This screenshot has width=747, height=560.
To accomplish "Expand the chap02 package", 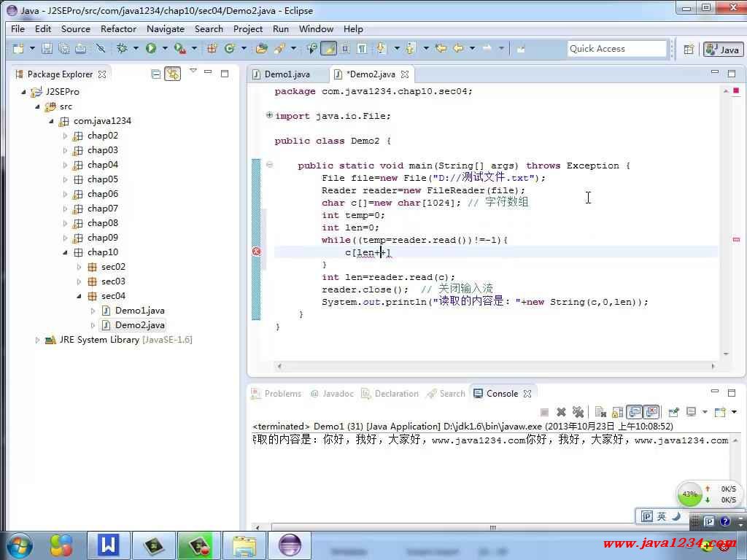I will (65, 136).
